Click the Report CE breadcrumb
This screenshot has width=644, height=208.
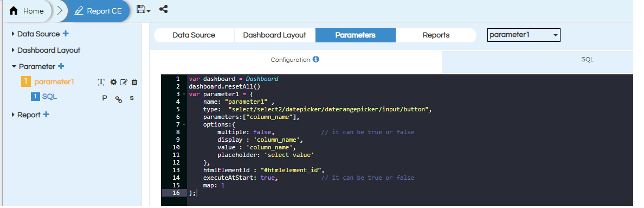coord(99,11)
